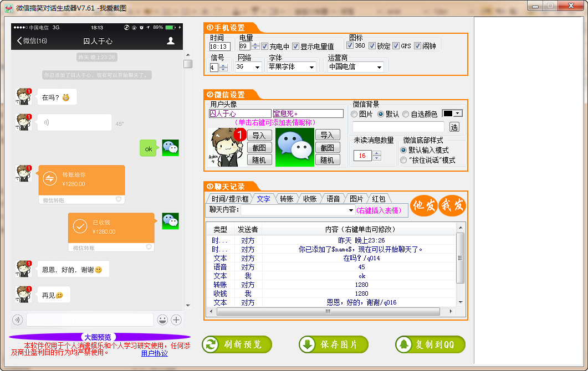Image resolution: width=588 pixels, height=371 pixels.
Task: Click the back arrow next to 微信(16)
Action: tap(19, 40)
